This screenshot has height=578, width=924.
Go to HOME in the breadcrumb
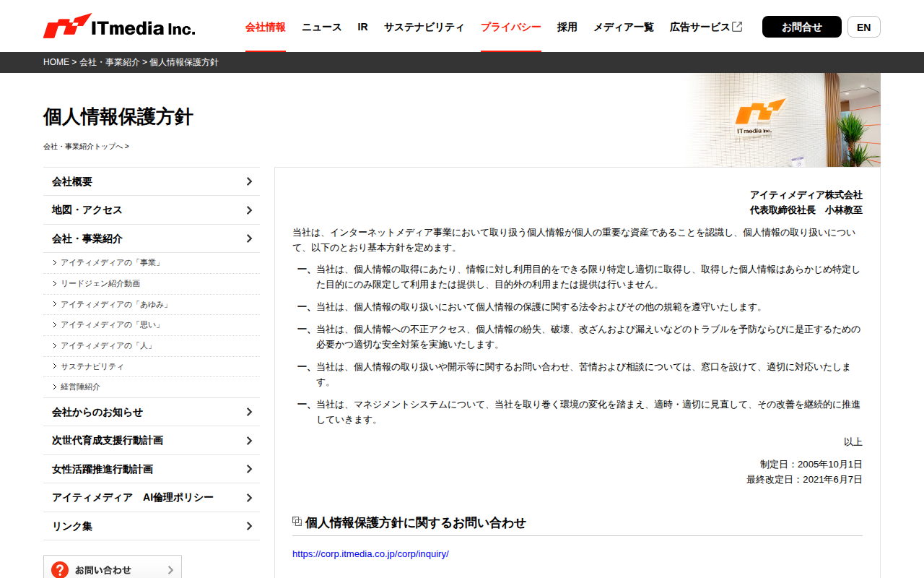56,62
